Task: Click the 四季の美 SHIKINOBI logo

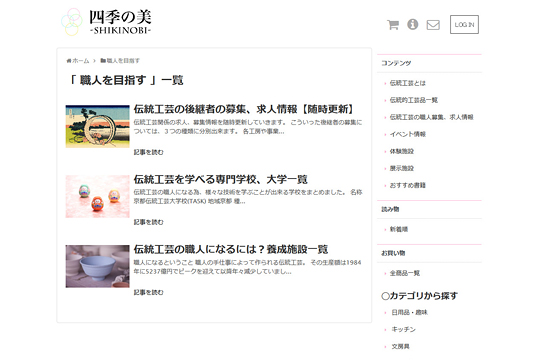Action: (106, 22)
